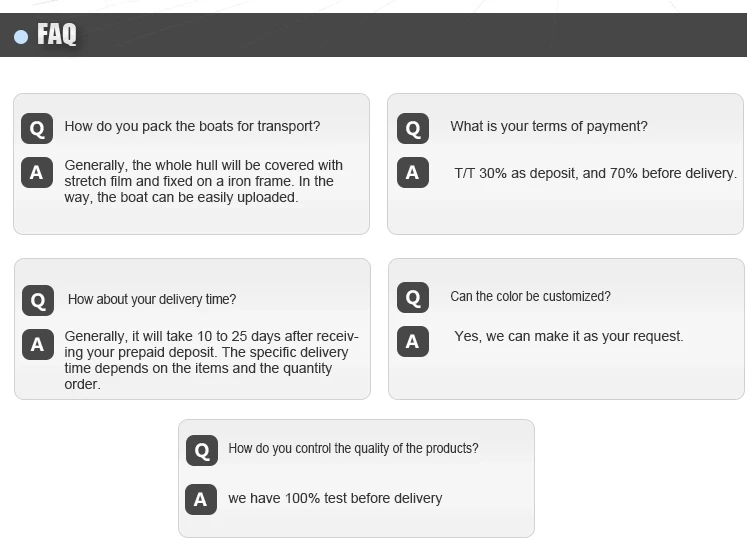This screenshot has height=557, width=750.
Task: Click the FAQ header title
Action: (56, 35)
